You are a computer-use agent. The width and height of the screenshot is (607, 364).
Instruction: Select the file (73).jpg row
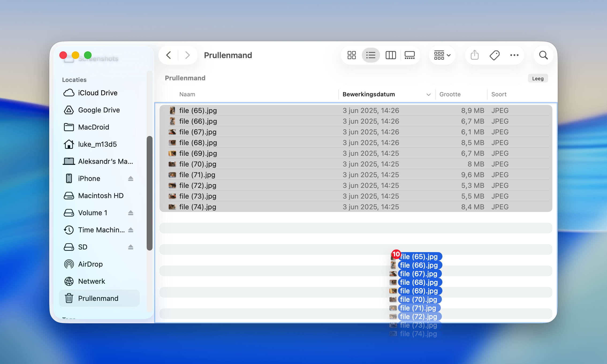pos(356,196)
